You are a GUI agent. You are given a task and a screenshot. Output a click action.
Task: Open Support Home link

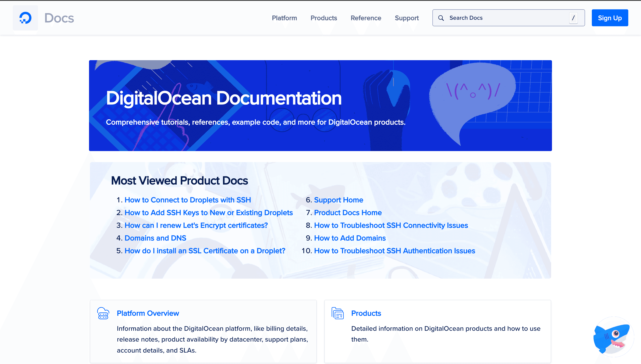pyautogui.click(x=338, y=200)
